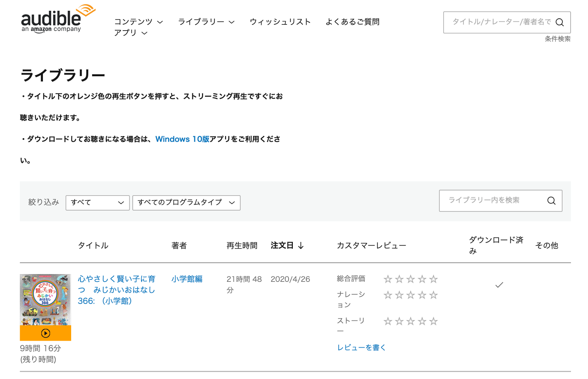The image size is (588, 379).
Task: Click the download checkmark under ダウンロード済み
Action: [x=499, y=285]
